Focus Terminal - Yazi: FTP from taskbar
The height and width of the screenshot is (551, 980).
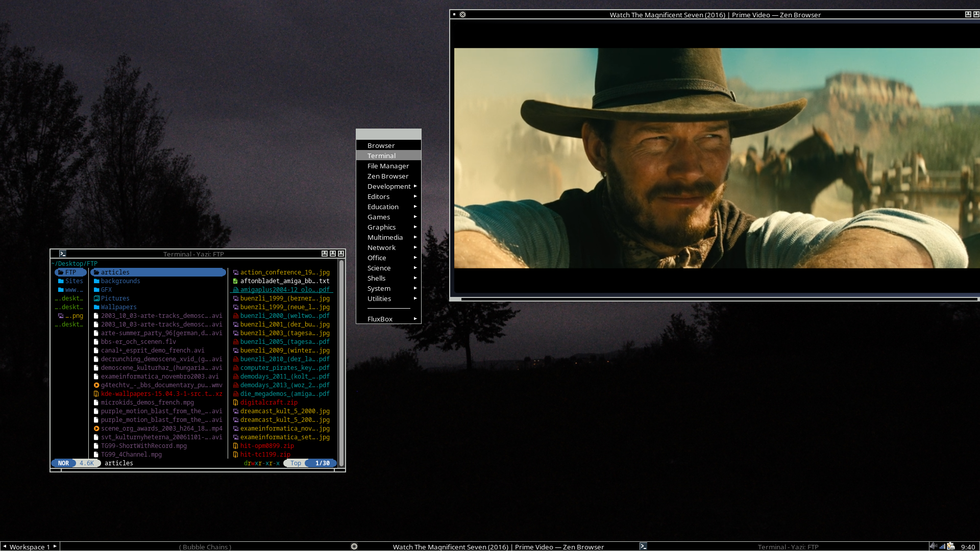[788, 547]
